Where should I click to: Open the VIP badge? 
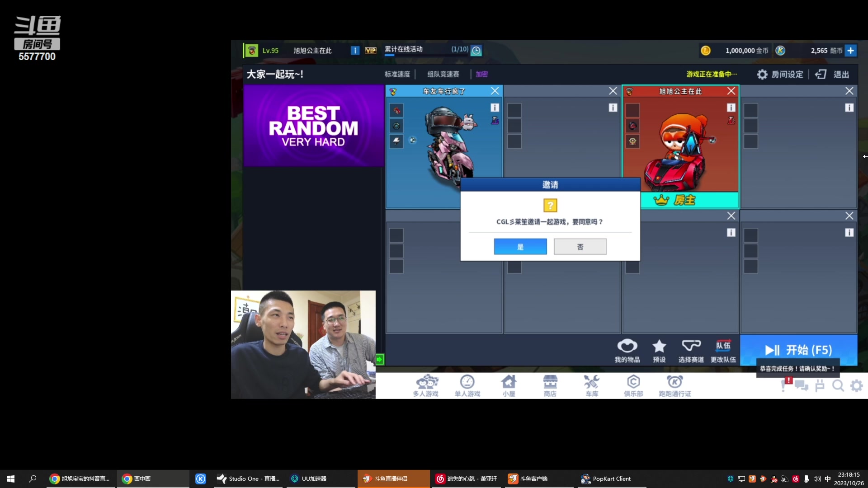coord(371,51)
